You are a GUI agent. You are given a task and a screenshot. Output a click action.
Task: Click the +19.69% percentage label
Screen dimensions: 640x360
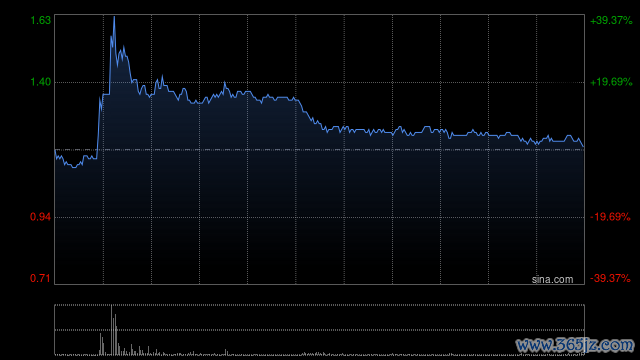click(x=611, y=82)
